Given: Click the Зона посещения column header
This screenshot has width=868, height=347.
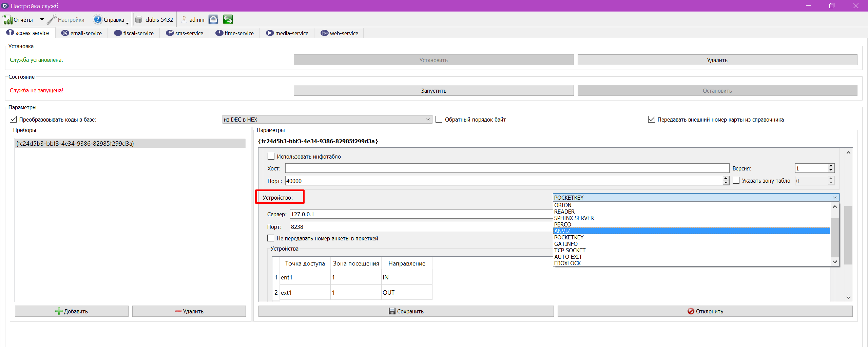Looking at the screenshot, I should click(x=356, y=263).
